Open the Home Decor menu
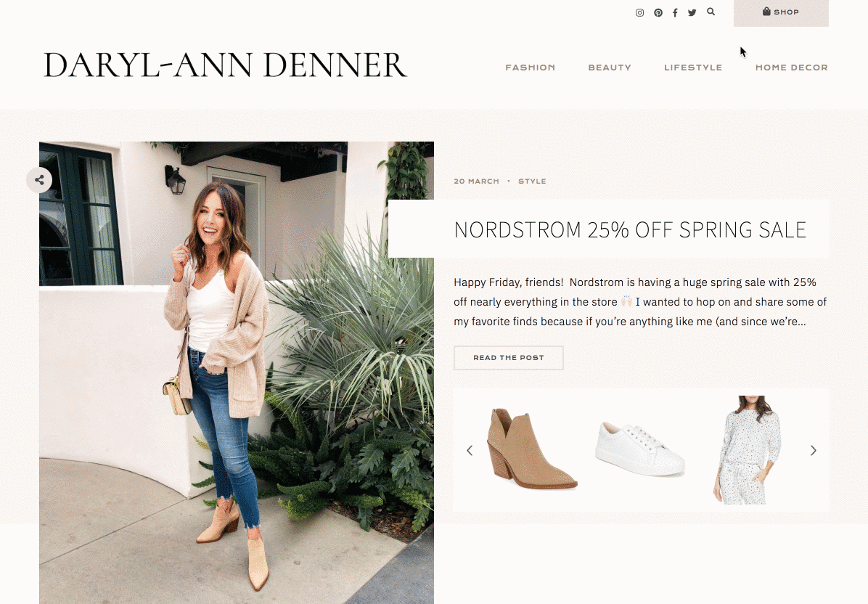Screen dimensions: 868x604 pos(792,68)
